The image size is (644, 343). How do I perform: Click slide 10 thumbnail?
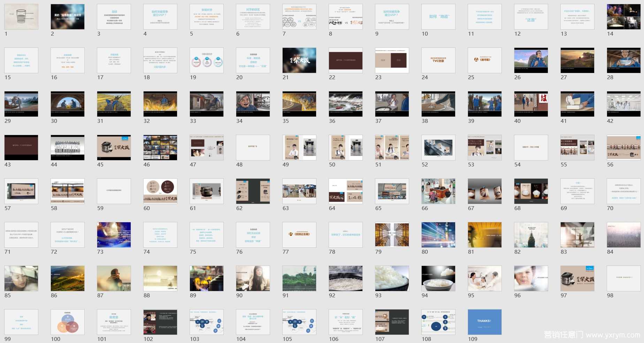pos(438,17)
